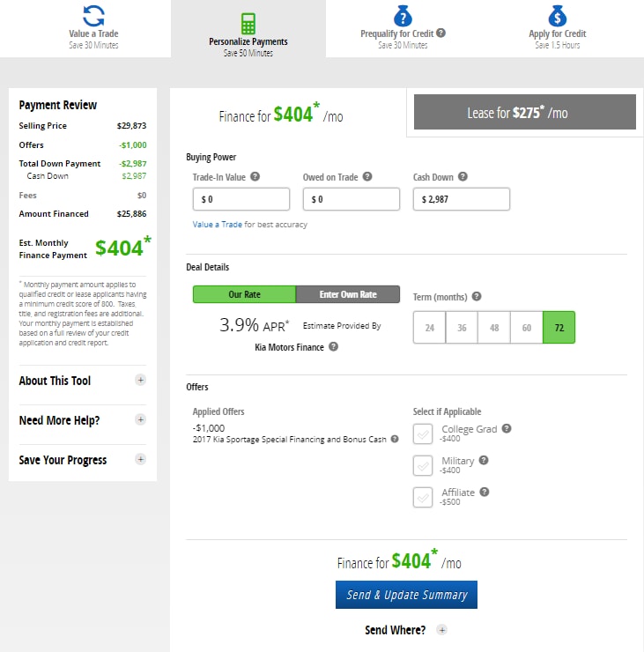The width and height of the screenshot is (644, 652).
Task: Click help icon next to Cash Down
Action: (x=463, y=176)
